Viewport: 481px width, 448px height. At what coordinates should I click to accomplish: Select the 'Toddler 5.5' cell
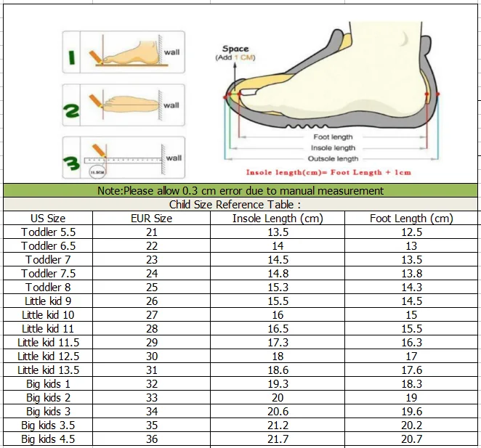pos(48,232)
